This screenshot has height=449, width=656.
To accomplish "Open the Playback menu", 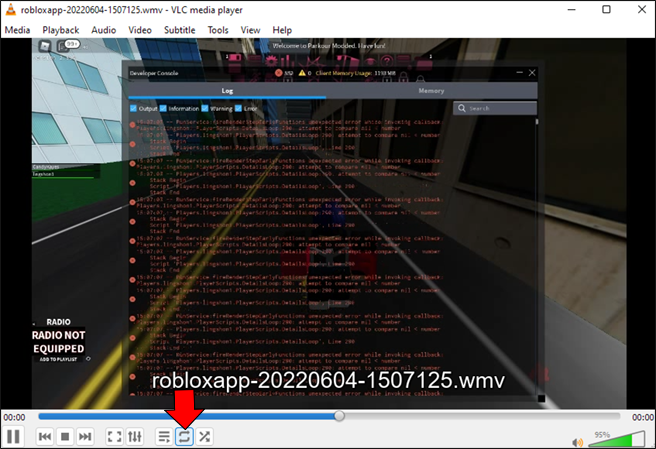I will pyautogui.click(x=61, y=30).
